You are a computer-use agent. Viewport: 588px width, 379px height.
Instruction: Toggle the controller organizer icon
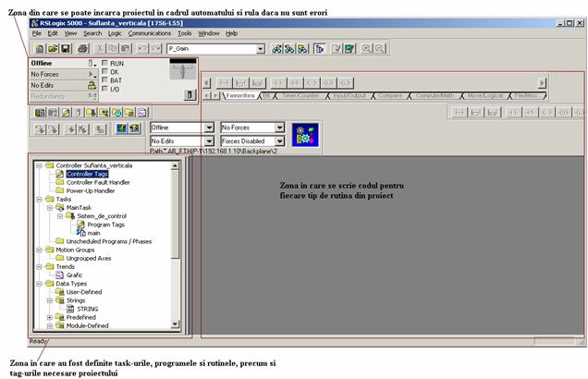click(320, 49)
